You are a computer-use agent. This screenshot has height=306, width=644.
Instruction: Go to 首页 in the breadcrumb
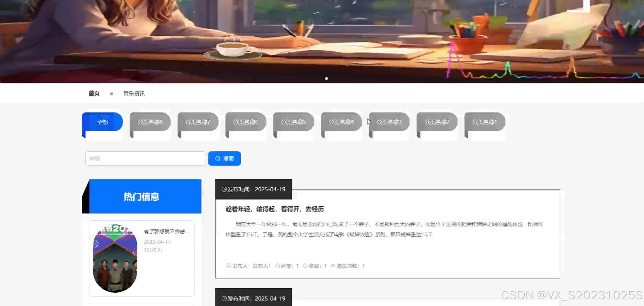pyautogui.click(x=94, y=93)
